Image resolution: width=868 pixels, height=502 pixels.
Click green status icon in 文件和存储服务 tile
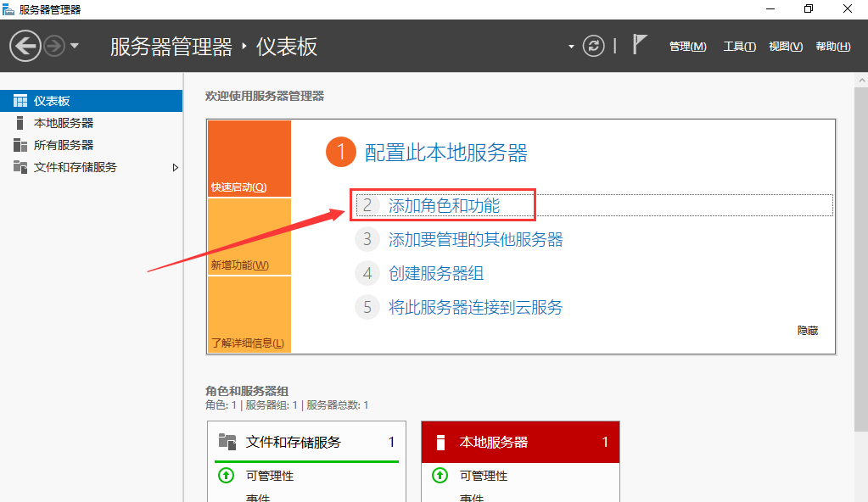[x=226, y=476]
